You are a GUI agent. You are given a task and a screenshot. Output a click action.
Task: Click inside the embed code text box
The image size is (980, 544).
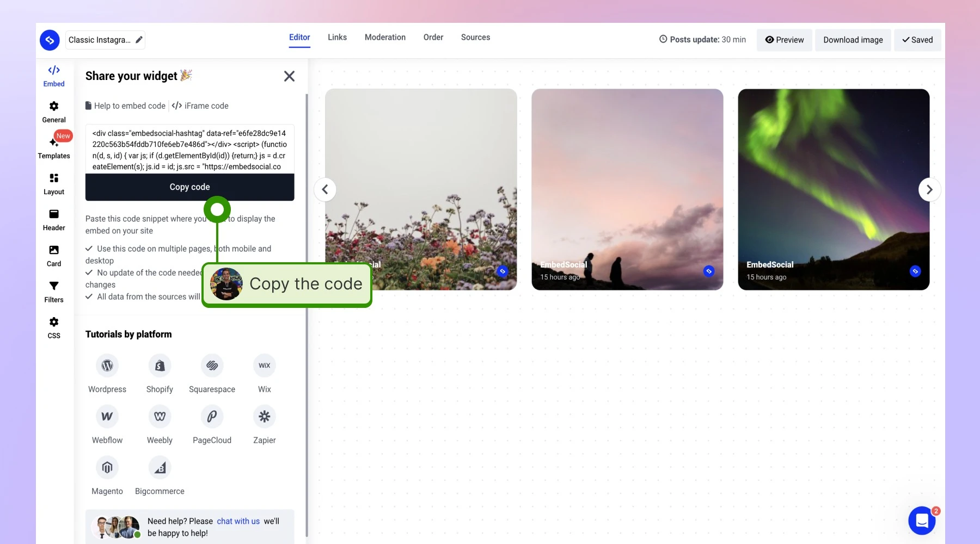[x=189, y=150]
